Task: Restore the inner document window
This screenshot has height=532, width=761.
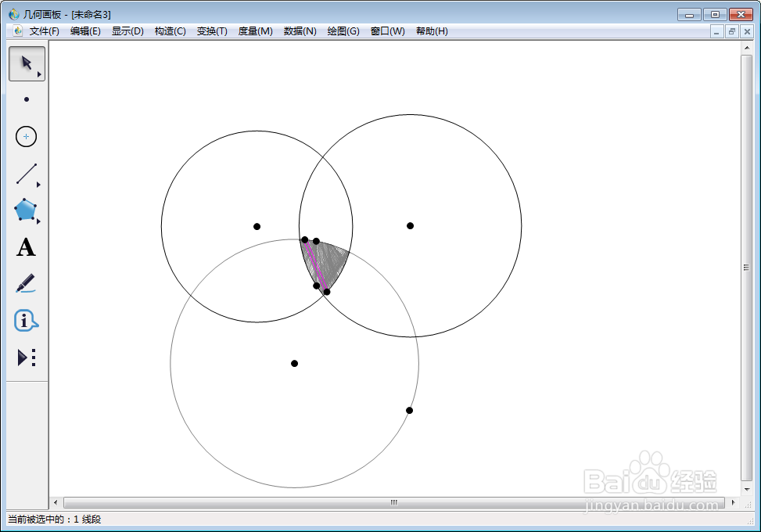Action: 732,31
